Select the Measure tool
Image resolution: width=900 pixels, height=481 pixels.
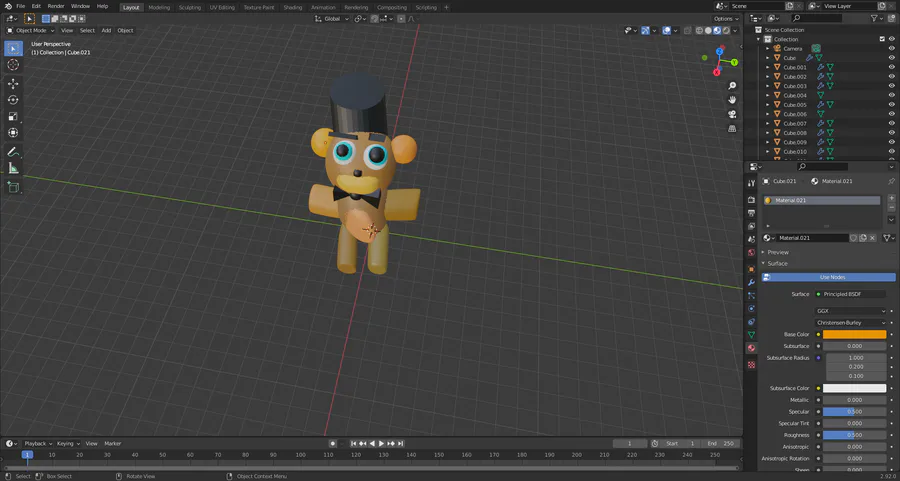tap(13, 169)
